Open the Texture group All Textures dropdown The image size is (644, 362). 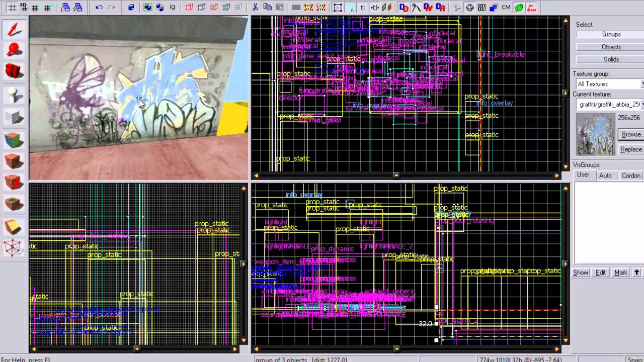tap(609, 84)
